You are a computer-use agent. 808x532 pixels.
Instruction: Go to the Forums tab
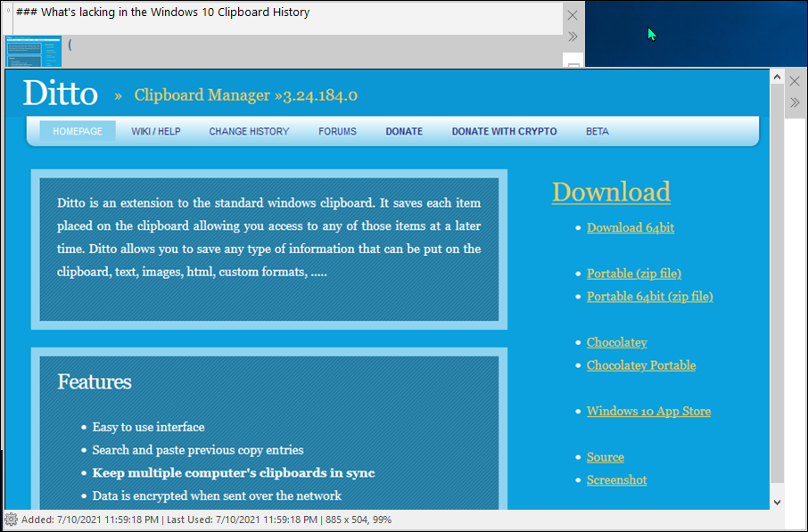coord(337,131)
